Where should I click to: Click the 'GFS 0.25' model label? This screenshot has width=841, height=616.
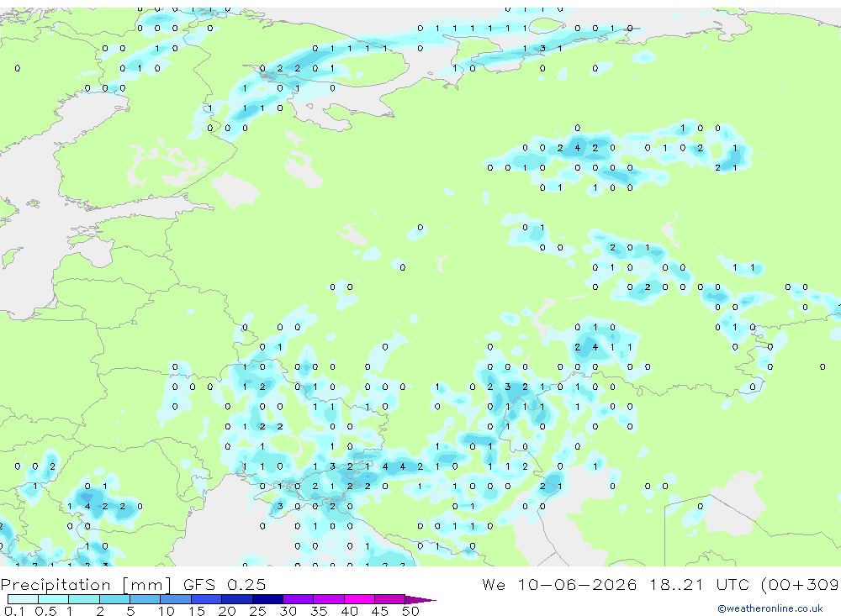coord(225,585)
